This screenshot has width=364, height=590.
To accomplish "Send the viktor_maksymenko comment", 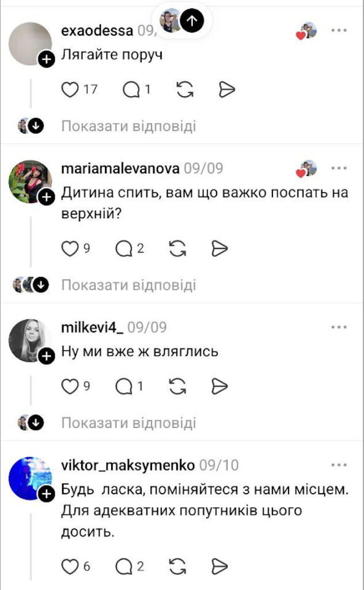I will click(x=219, y=566).
